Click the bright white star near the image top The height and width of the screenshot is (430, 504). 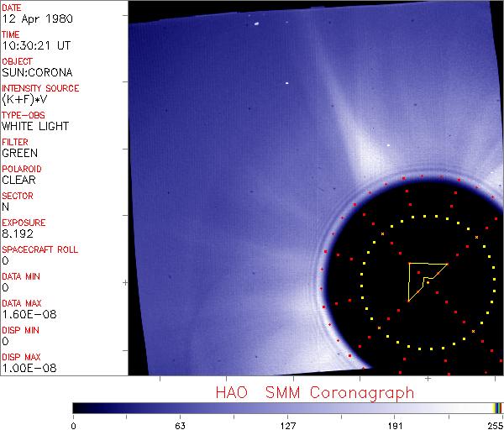(255, 23)
